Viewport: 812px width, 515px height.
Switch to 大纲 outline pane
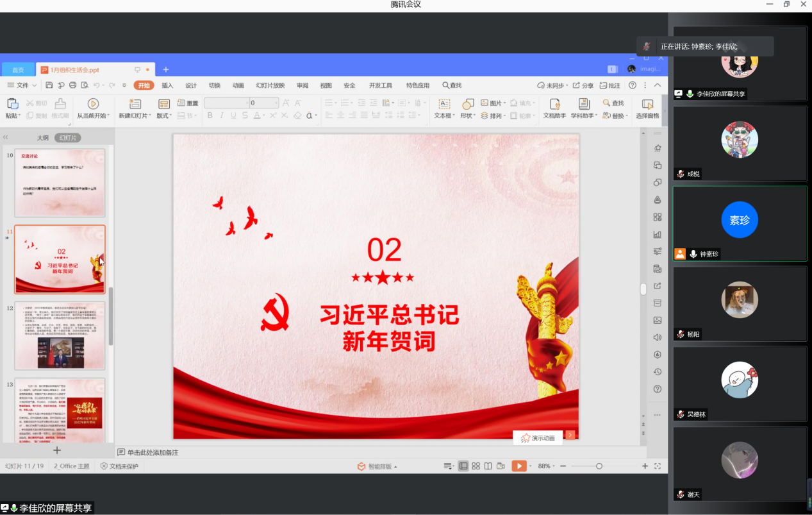click(x=42, y=138)
